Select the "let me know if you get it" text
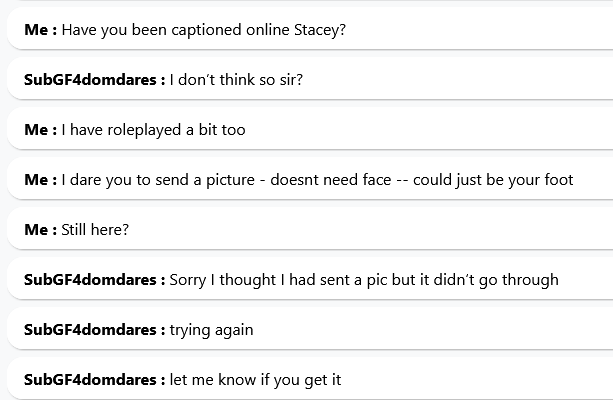Screen dimensions: 613x400 point(255,380)
